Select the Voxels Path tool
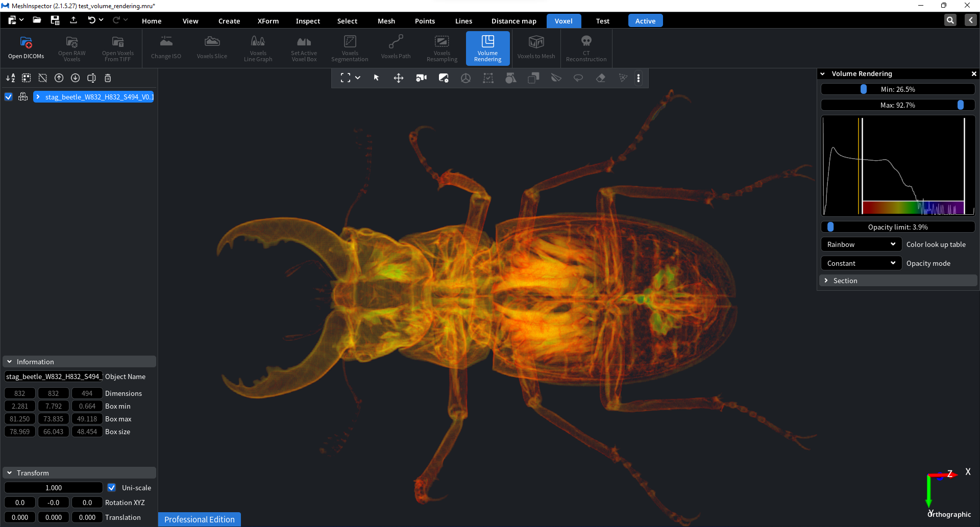The height and width of the screenshot is (527, 980). 396,48
